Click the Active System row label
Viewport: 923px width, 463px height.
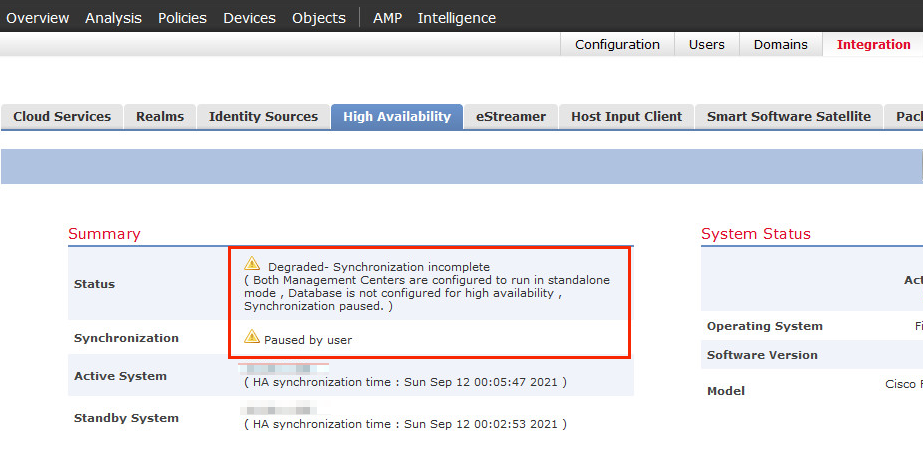coord(120,377)
